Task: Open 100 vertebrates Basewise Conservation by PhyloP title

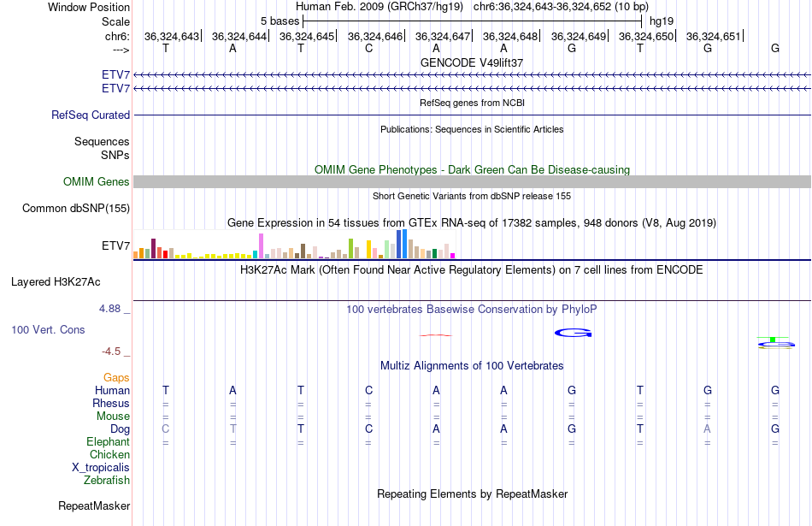Action: pyautogui.click(x=472, y=310)
